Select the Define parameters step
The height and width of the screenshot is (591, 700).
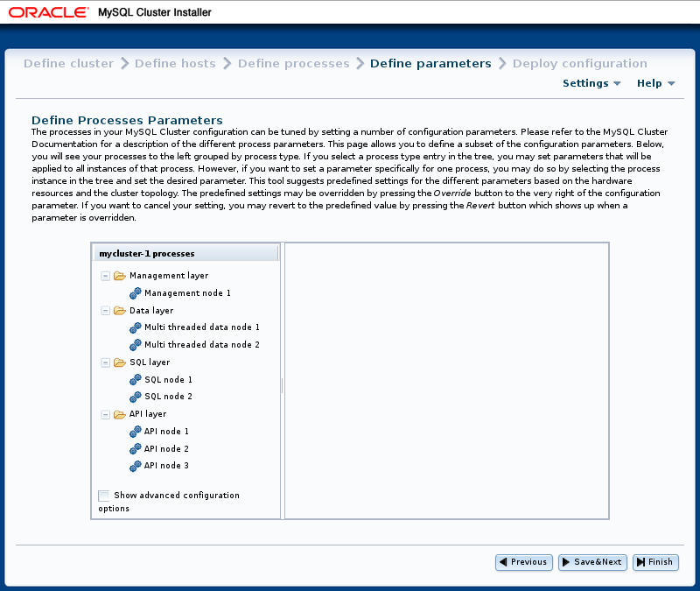pyautogui.click(x=430, y=63)
